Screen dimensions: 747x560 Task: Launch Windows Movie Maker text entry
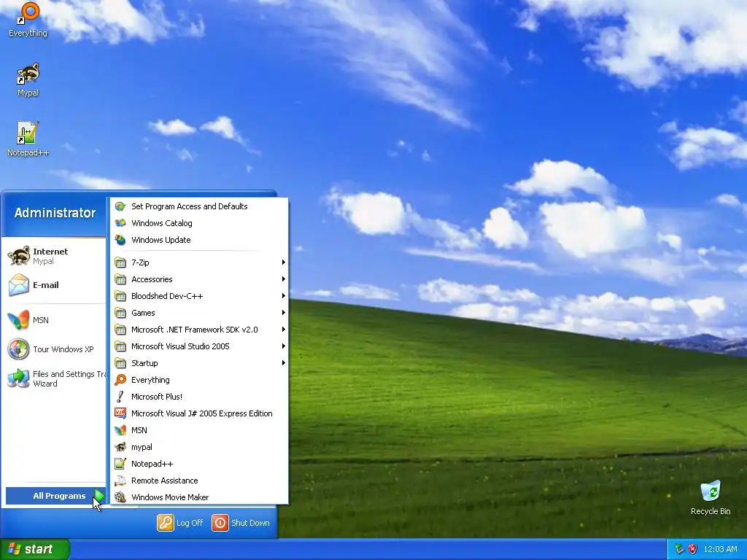(170, 497)
